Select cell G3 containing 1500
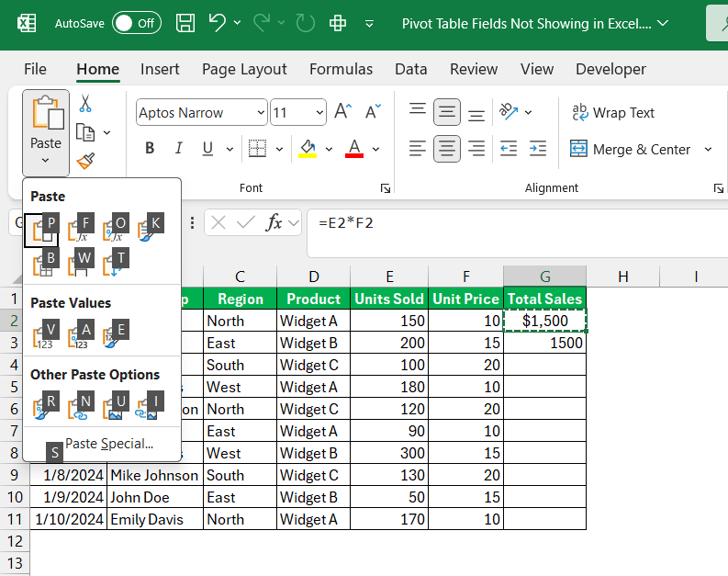Screen dimensions: 728x576 (544, 343)
